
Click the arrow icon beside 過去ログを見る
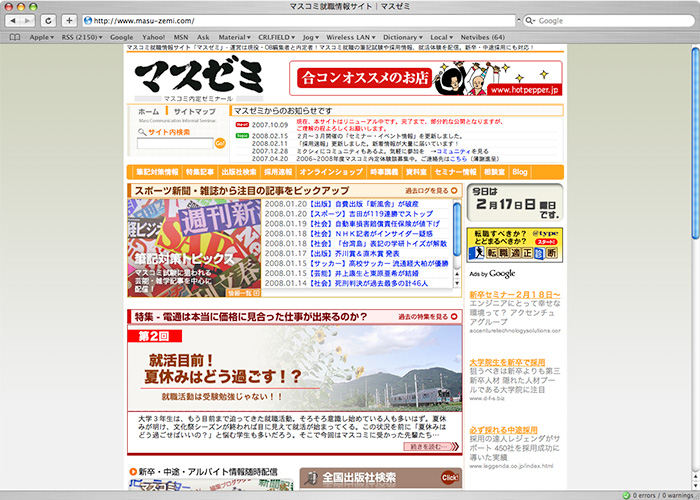(x=454, y=191)
